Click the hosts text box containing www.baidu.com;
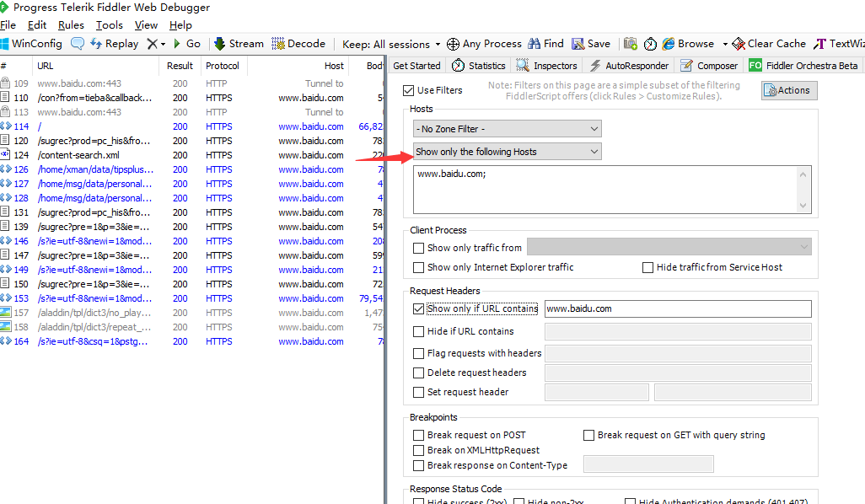This screenshot has height=504, width=865. [x=605, y=190]
